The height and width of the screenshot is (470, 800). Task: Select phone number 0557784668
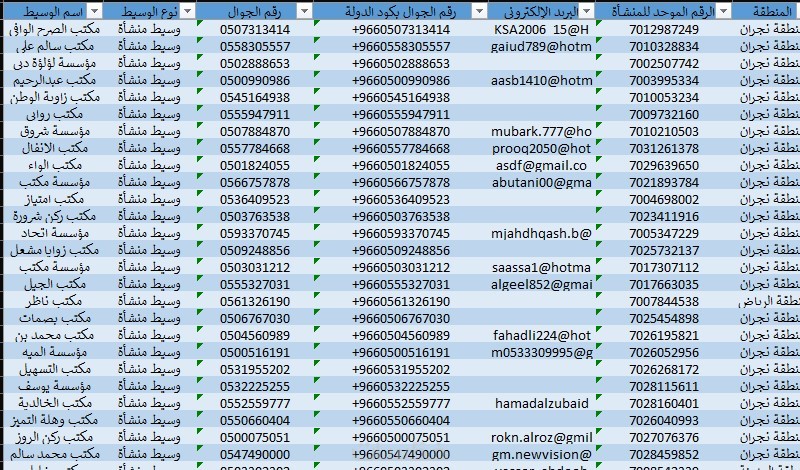click(x=255, y=149)
